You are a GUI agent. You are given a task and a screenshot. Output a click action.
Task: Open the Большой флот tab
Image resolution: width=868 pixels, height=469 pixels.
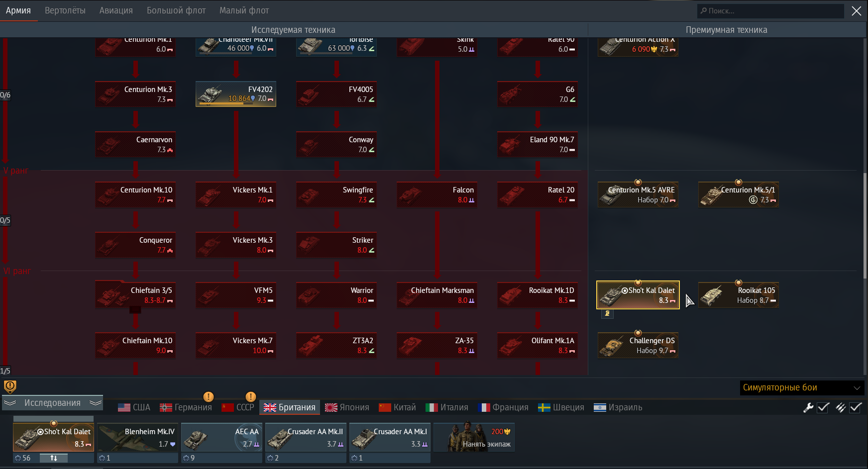[176, 10]
